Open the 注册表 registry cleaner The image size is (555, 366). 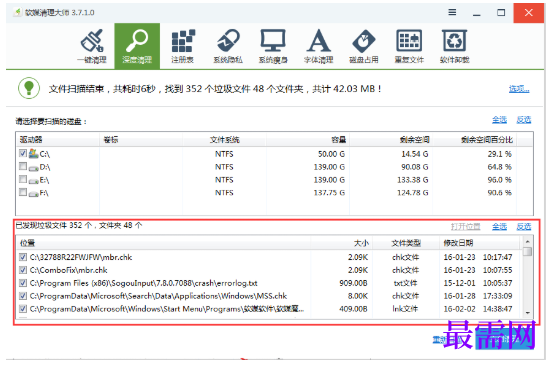[183, 46]
